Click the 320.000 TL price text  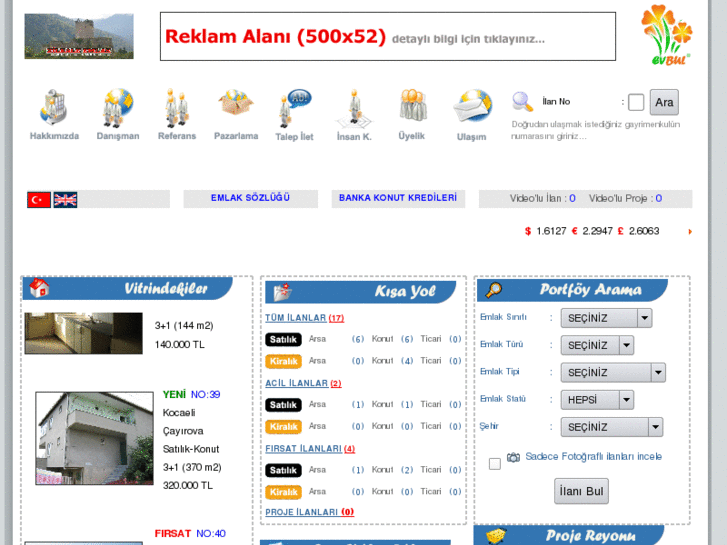[188, 486]
